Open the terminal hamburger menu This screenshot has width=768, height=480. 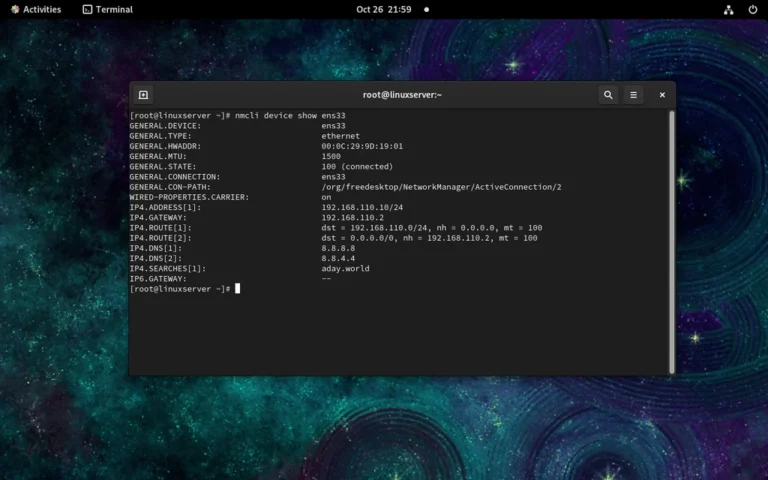click(633, 95)
